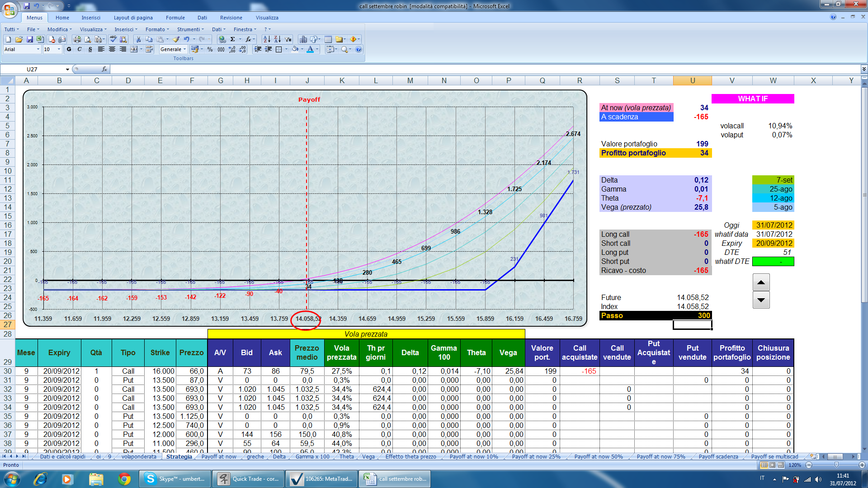Viewport: 868px width, 488px height.
Task: Click the New workbook toolbar icon
Action: pos(8,40)
